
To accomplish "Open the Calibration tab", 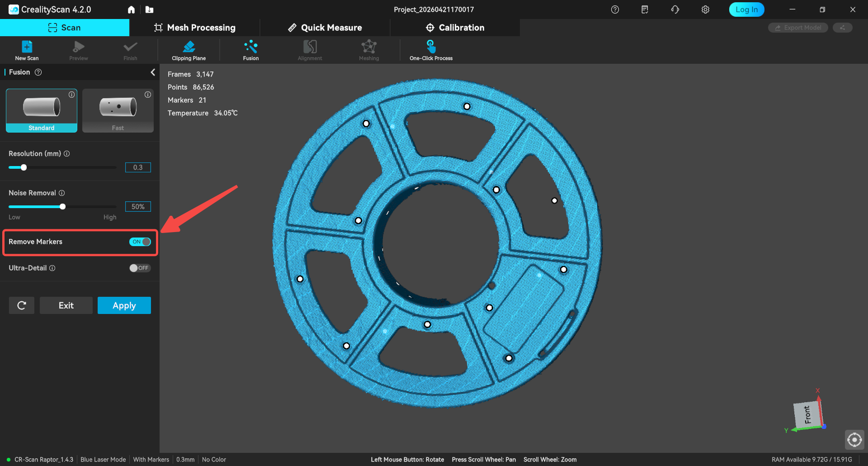I will (455, 28).
